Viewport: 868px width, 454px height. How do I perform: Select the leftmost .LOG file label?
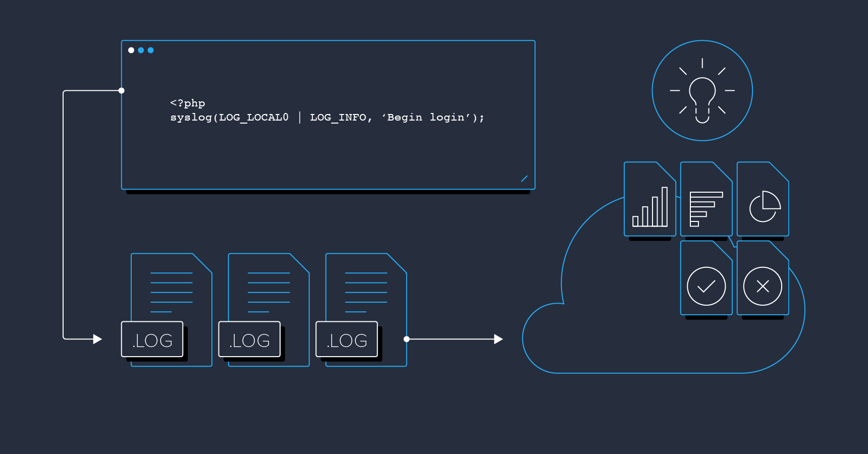(x=152, y=339)
